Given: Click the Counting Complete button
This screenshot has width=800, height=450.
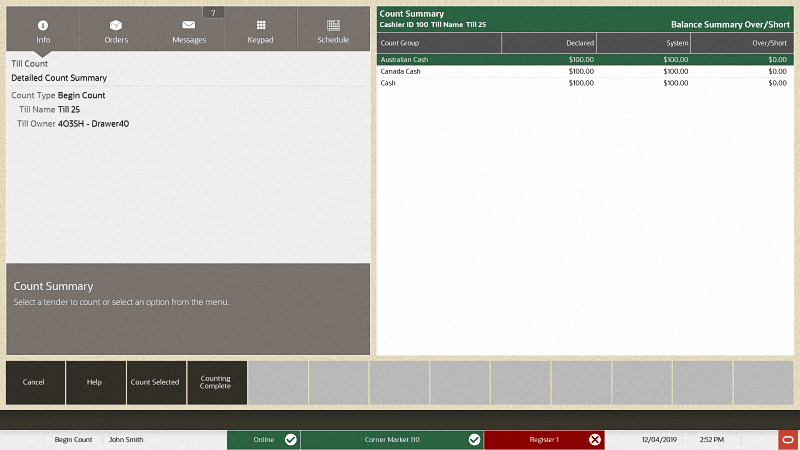Looking at the screenshot, I should point(217,382).
